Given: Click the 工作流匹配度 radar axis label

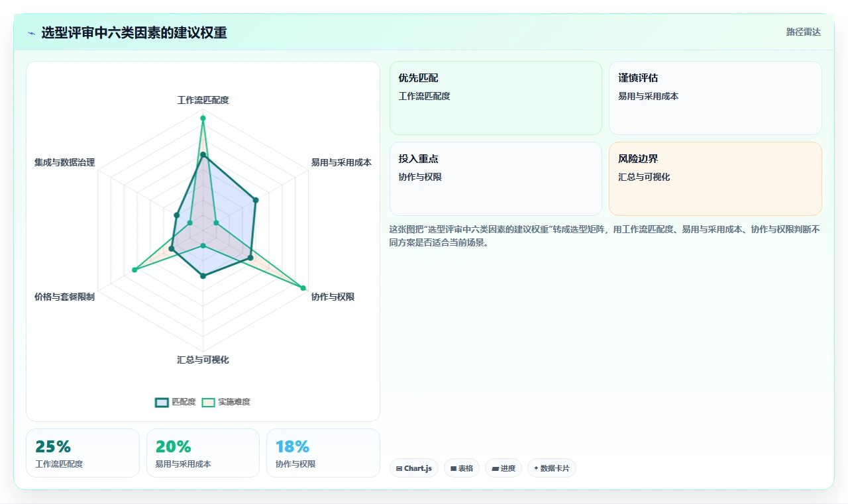Looking at the screenshot, I should pyautogui.click(x=203, y=100).
